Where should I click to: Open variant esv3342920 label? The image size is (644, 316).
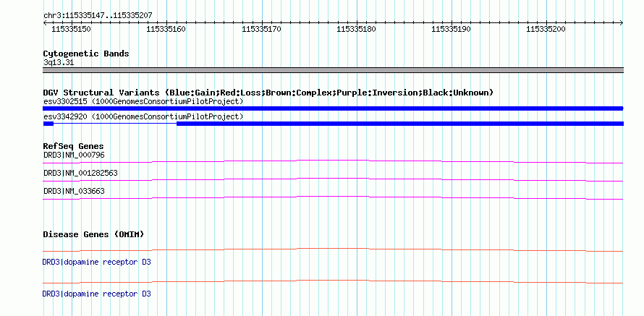tap(143, 117)
